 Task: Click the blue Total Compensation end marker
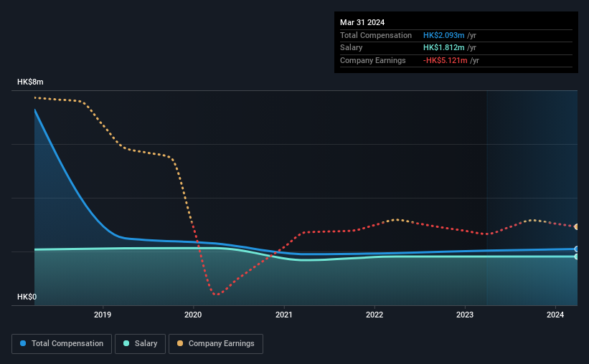point(576,249)
